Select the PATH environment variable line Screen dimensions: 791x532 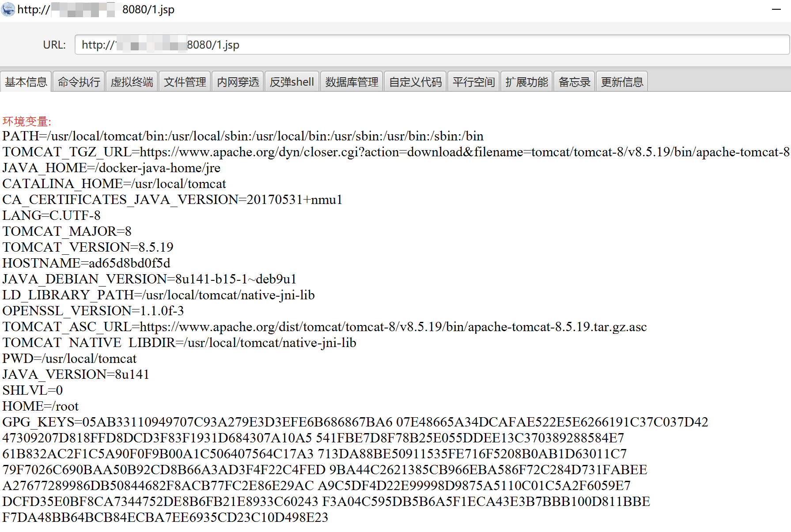pyautogui.click(x=243, y=136)
